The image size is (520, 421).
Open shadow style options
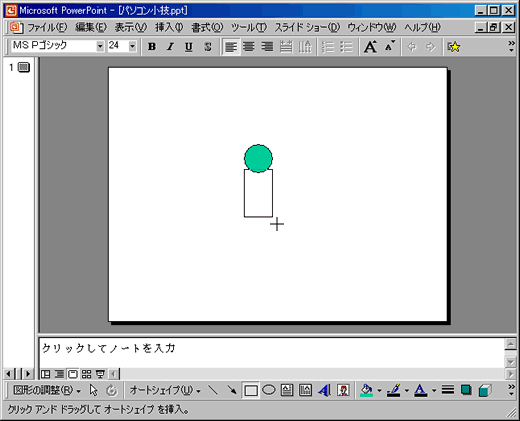(x=466, y=390)
